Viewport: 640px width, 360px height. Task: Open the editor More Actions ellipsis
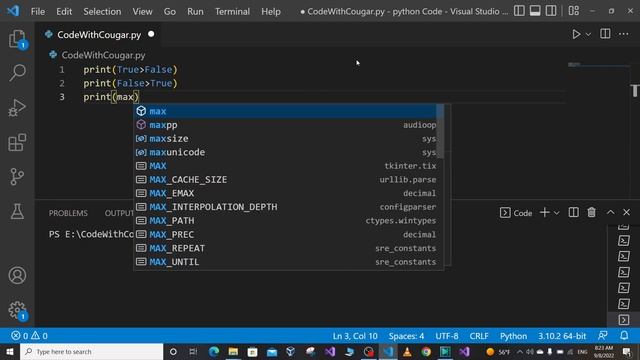coord(624,34)
